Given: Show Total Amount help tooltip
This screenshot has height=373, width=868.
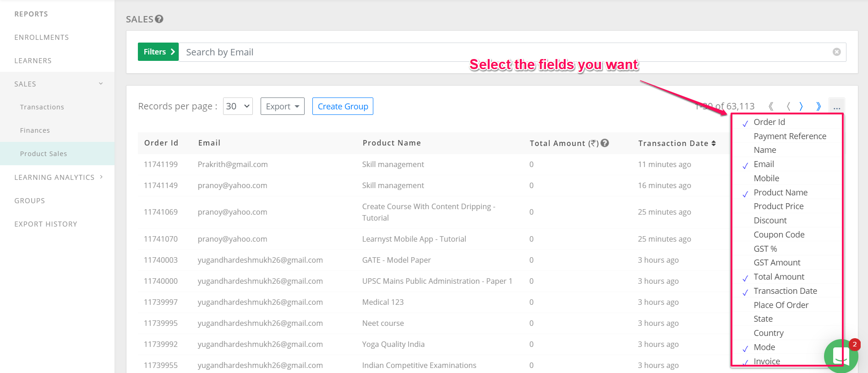Looking at the screenshot, I should [605, 143].
